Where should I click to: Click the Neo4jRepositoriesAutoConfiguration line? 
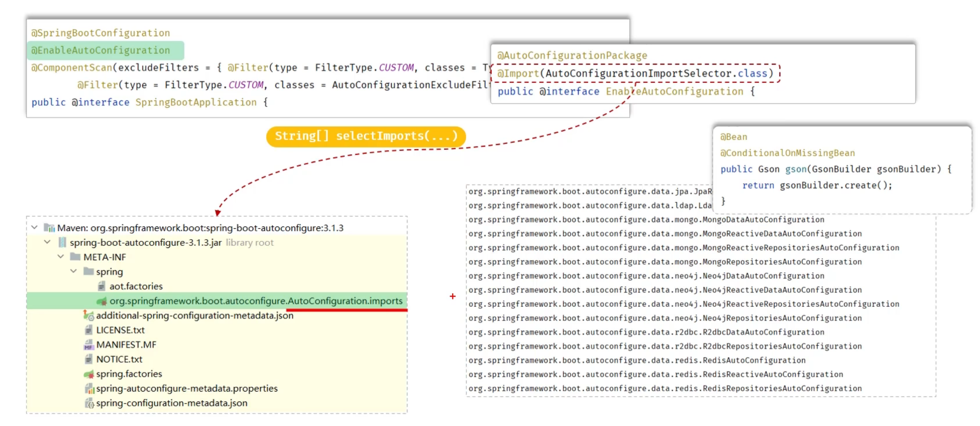click(x=665, y=318)
